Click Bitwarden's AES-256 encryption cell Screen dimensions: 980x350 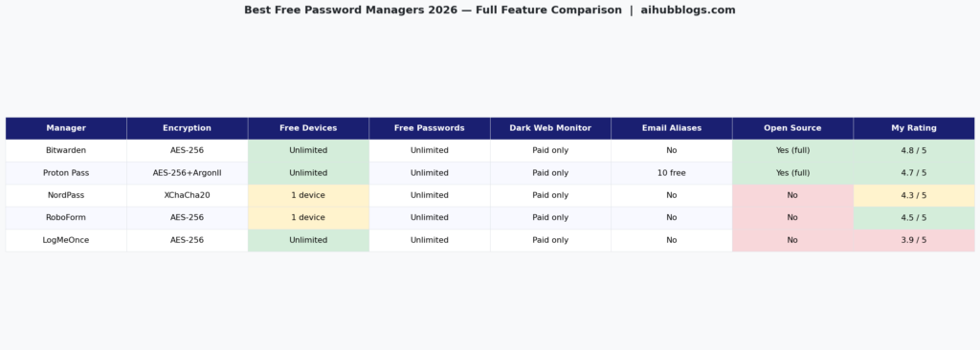[x=188, y=151]
